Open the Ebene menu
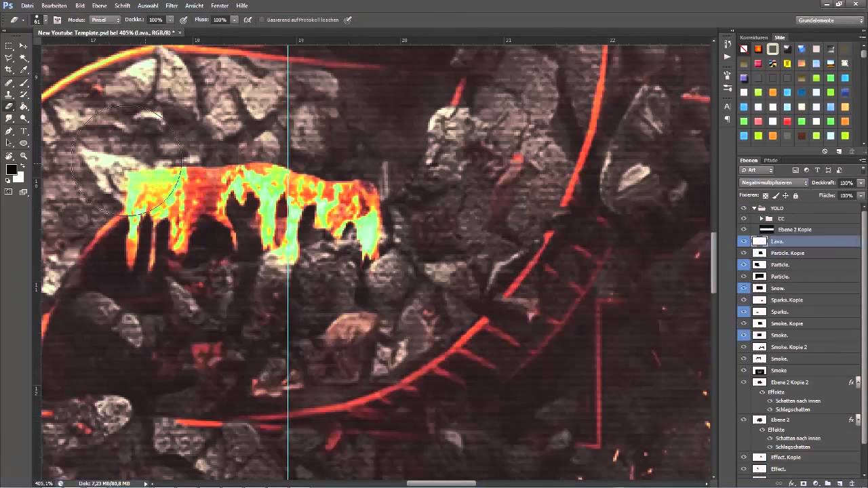Viewport: 868px width, 488px height. click(99, 5)
